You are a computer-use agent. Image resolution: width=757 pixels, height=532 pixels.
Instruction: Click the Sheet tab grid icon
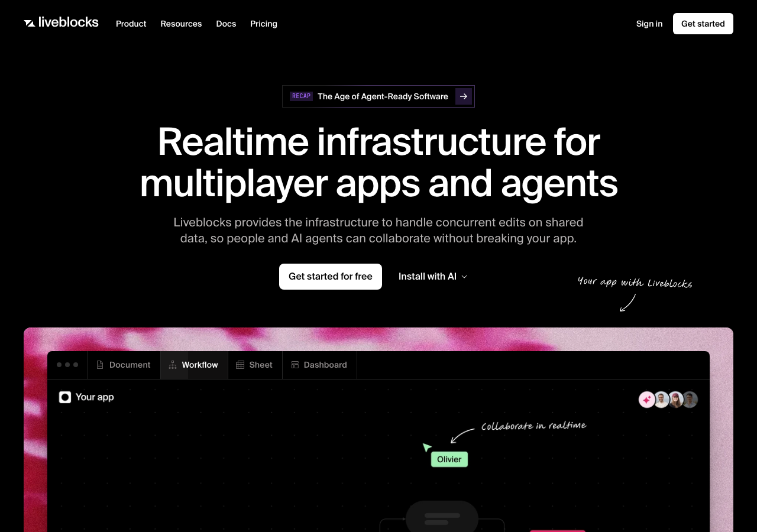pos(240,365)
